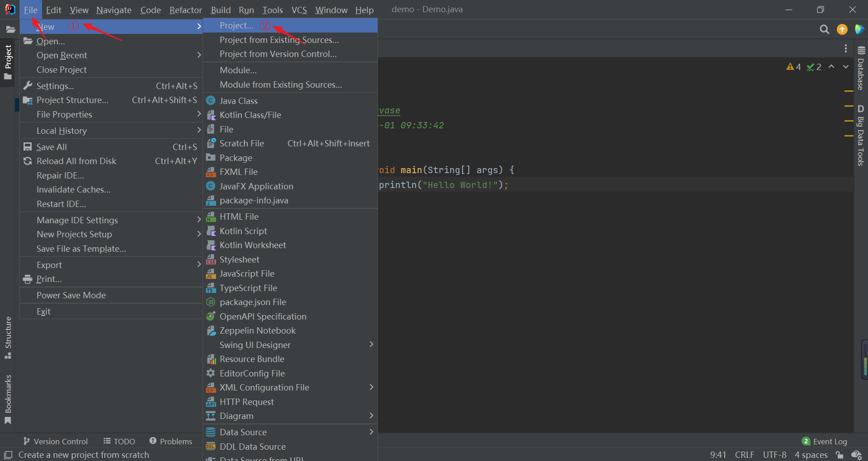Click the Scratch File icon

(211, 143)
